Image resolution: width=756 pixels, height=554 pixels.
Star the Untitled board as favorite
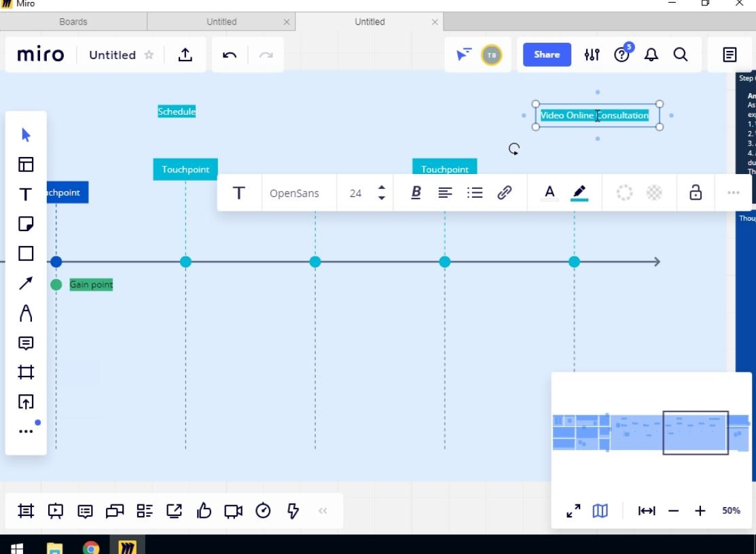149,54
